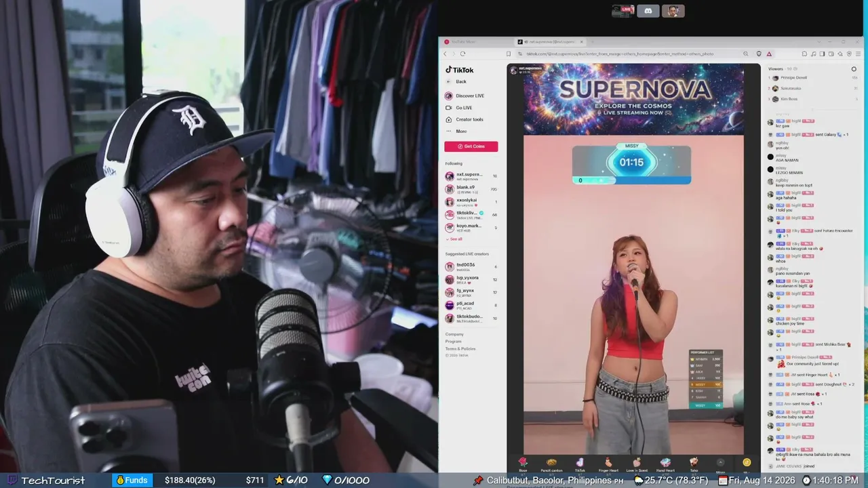The image size is (868, 488).
Task: Open the browser extensions puzzle icon
Action: point(804,54)
